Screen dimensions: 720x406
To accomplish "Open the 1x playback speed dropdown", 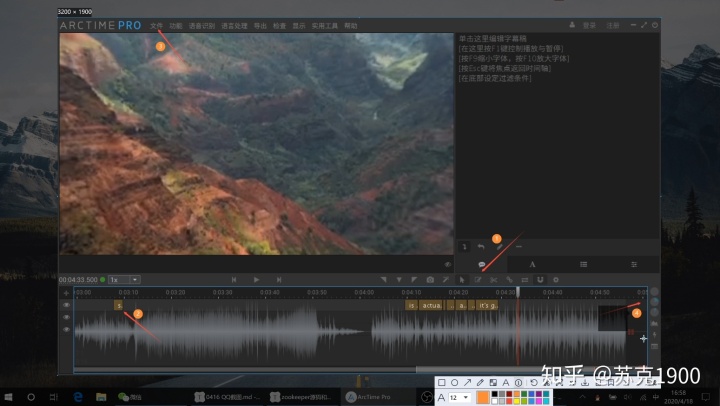I will click(124, 280).
